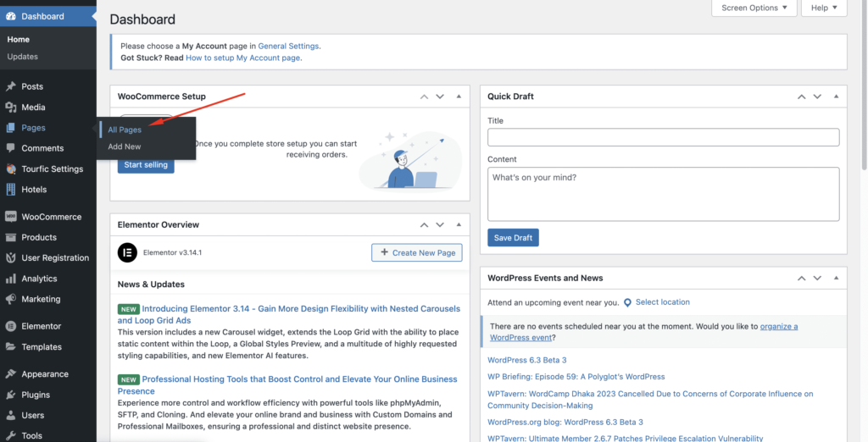Viewport: 868px width, 442px height.
Task: Select Add New from Pages submenu
Action: (x=125, y=147)
